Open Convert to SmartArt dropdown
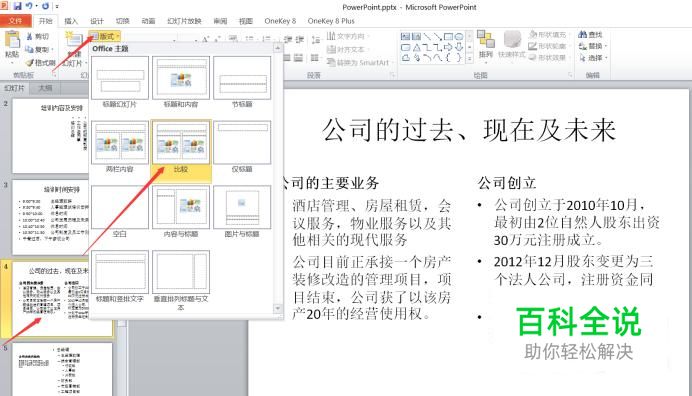The width and height of the screenshot is (692, 396). [x=360, y=63]
